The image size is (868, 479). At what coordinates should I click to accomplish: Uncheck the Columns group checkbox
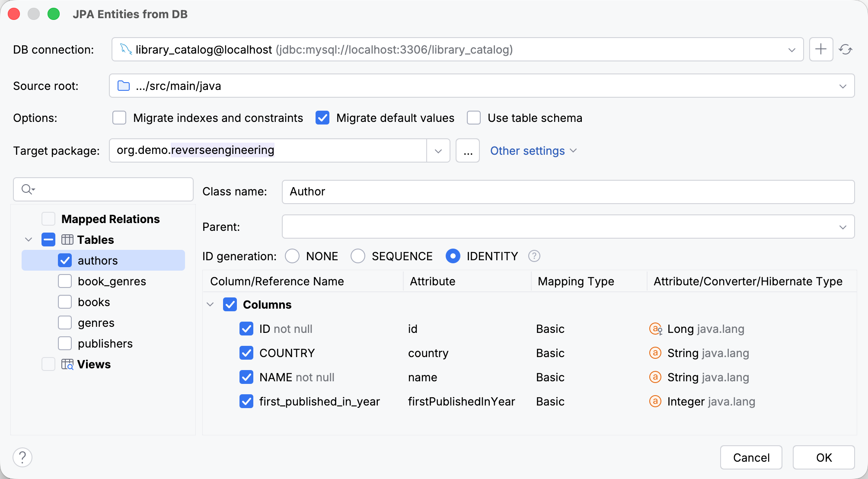230,304
